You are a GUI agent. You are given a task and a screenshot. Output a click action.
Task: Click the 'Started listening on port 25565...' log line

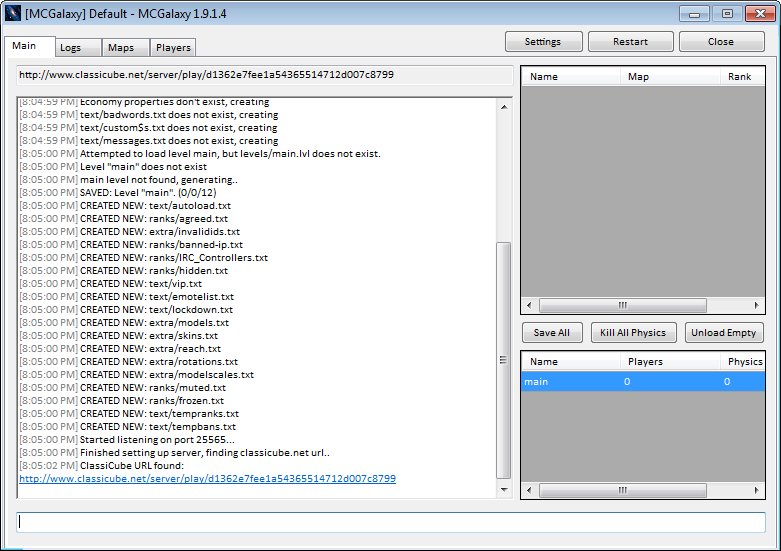[127, 440]
